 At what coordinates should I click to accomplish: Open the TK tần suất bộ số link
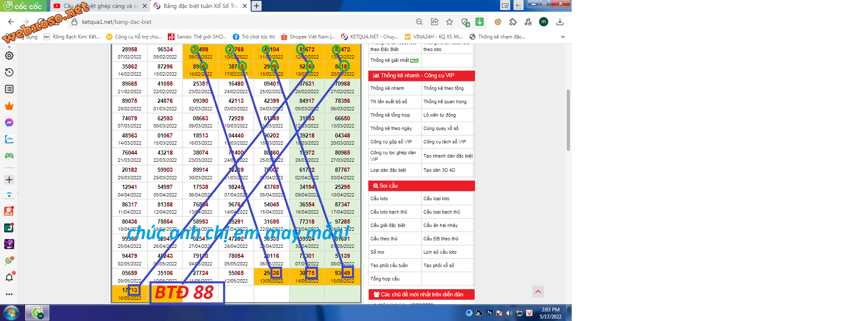[388, 102]
